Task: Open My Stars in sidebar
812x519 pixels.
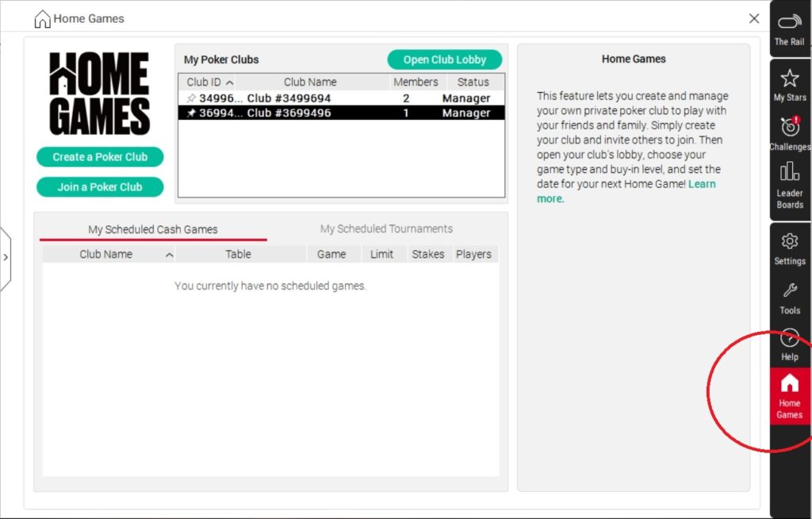Action: pos(789,84)
